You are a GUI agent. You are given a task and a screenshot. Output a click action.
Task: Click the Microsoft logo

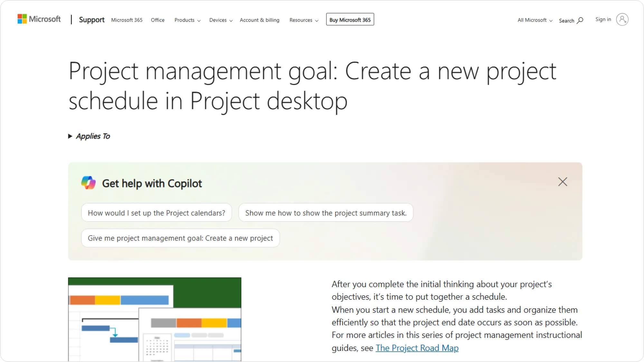tap(39, 19)
